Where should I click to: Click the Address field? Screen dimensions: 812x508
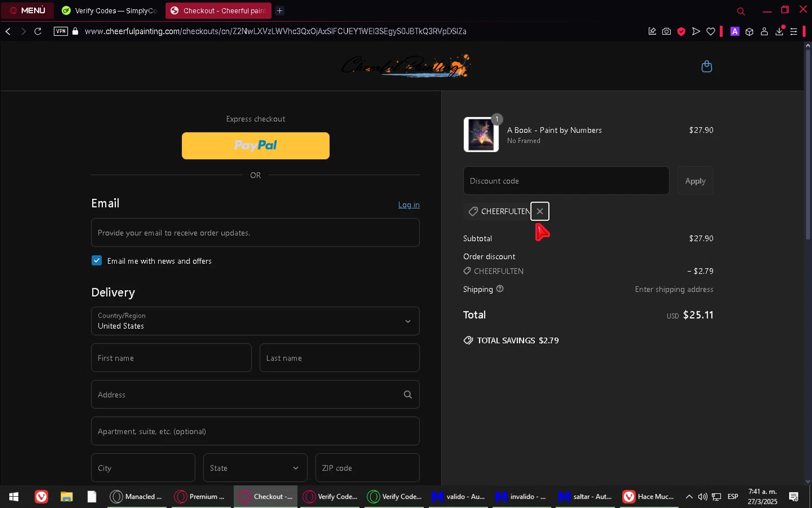click(x=256, y=394)
